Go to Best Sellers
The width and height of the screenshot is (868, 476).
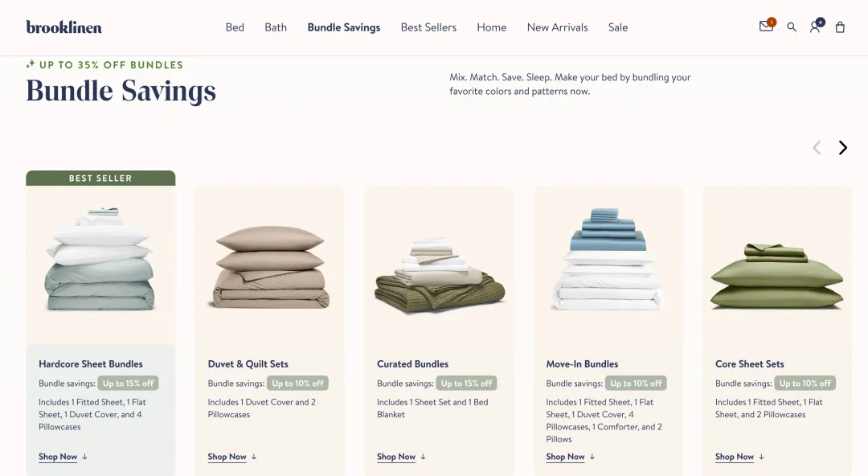point(428,27)
